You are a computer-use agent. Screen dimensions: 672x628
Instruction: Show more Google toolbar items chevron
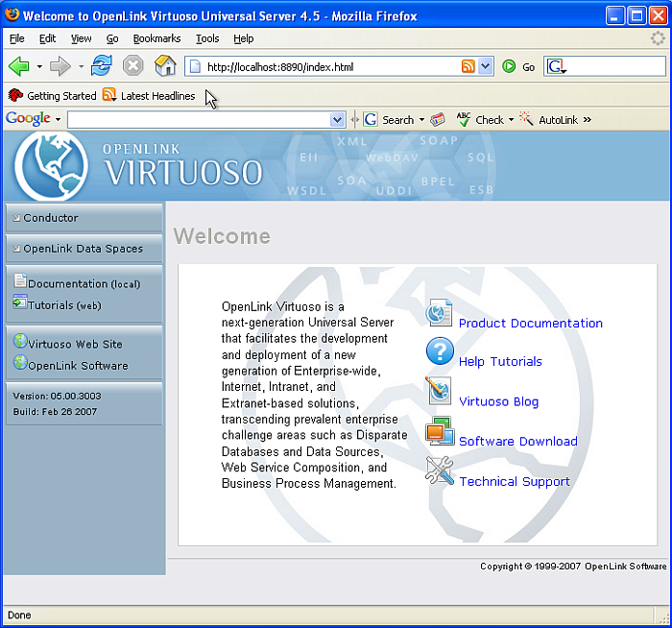point(588,120)
